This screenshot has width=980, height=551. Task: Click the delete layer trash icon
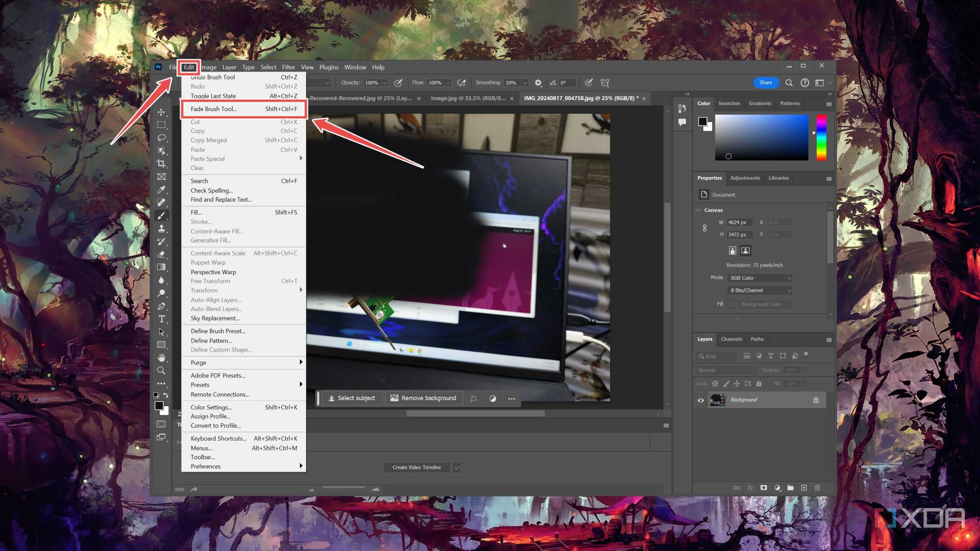pos(817,488)
